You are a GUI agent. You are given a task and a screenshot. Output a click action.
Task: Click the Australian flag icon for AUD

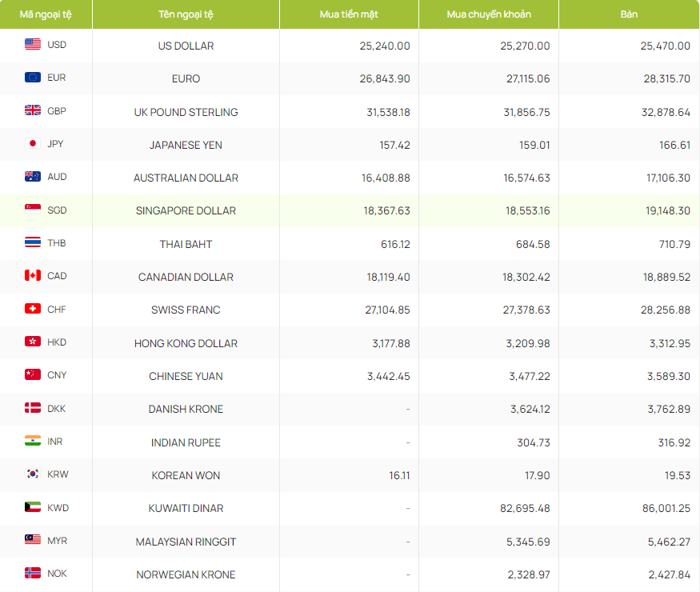point(33,177)
